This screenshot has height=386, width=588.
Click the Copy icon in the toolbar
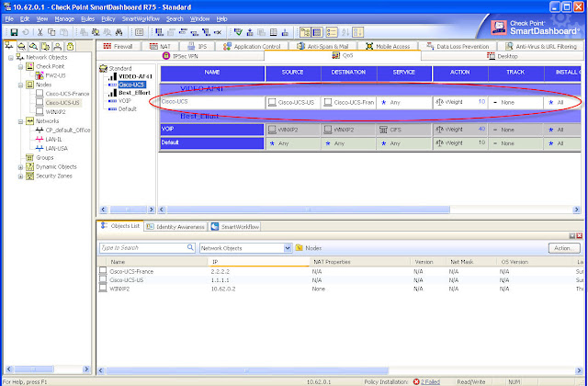pos(51,33)
